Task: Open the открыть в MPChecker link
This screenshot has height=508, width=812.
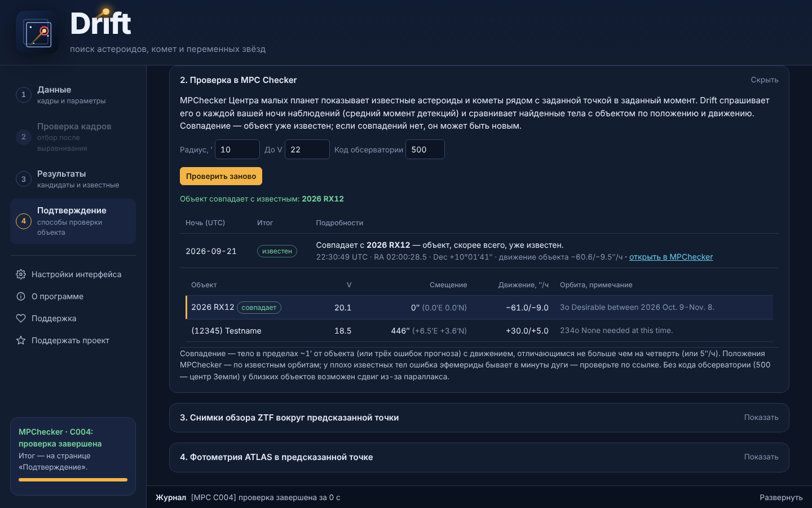Action: point(671,257)
